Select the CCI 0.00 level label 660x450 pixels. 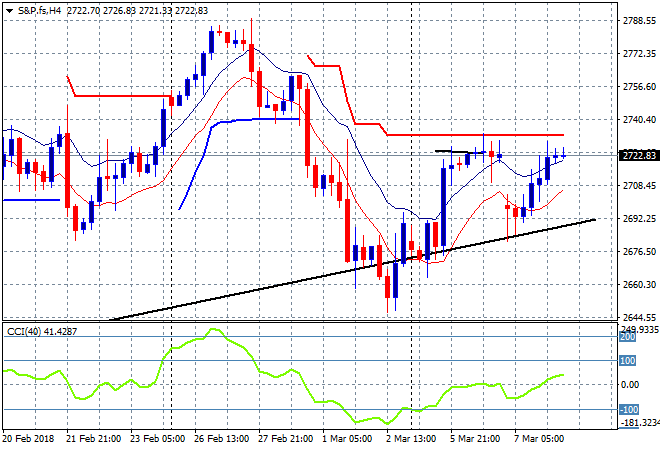point(630,385)
